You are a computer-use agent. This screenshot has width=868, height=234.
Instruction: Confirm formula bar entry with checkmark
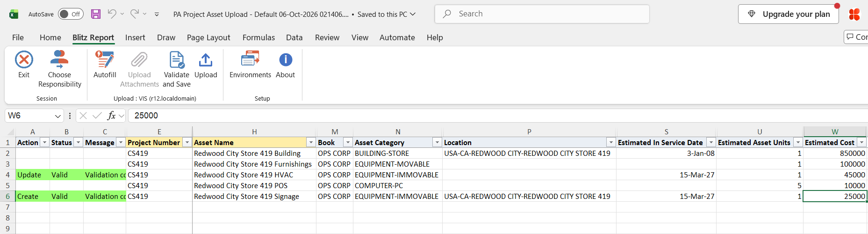pos(97,116)
